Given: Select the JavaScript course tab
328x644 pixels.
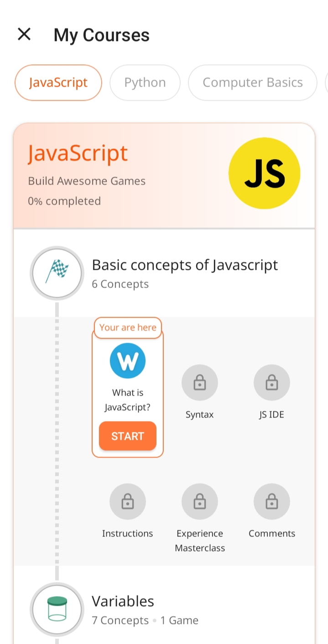Looking at the screenshot, I should click(x=58, y=82).
